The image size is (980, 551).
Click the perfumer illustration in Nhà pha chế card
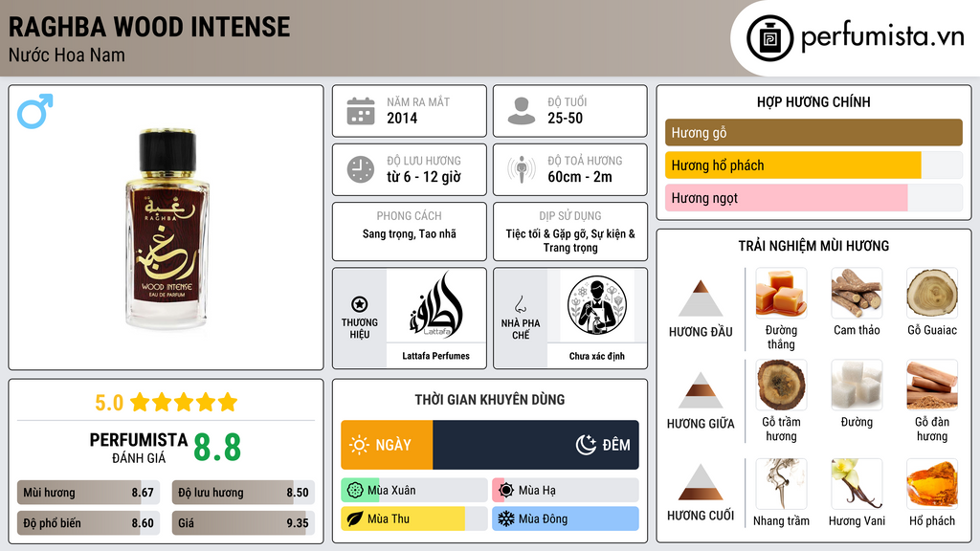(x=597, y=305)
